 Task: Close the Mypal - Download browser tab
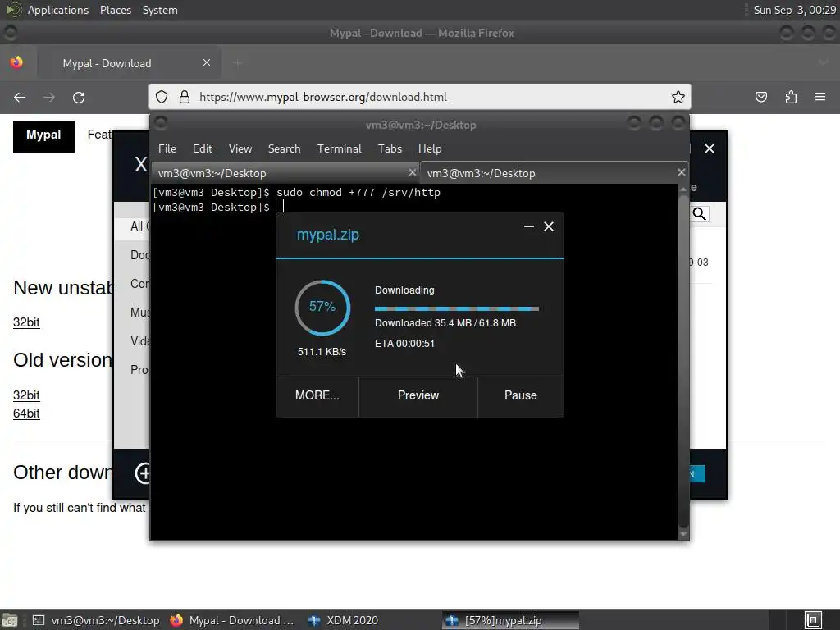tap(207, 62)
